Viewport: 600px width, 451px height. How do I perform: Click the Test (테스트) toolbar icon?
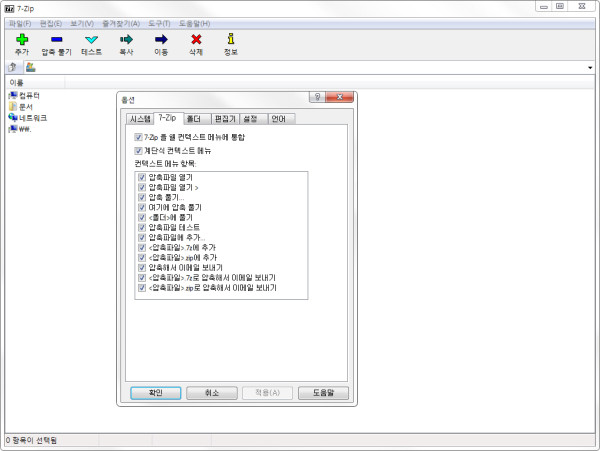pyautogui.click(x=91, y=39)
